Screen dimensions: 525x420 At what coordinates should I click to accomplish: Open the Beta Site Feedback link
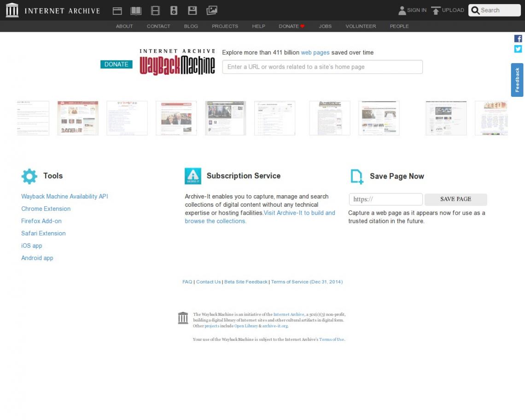pyautogui.click(x=246, y=282)
